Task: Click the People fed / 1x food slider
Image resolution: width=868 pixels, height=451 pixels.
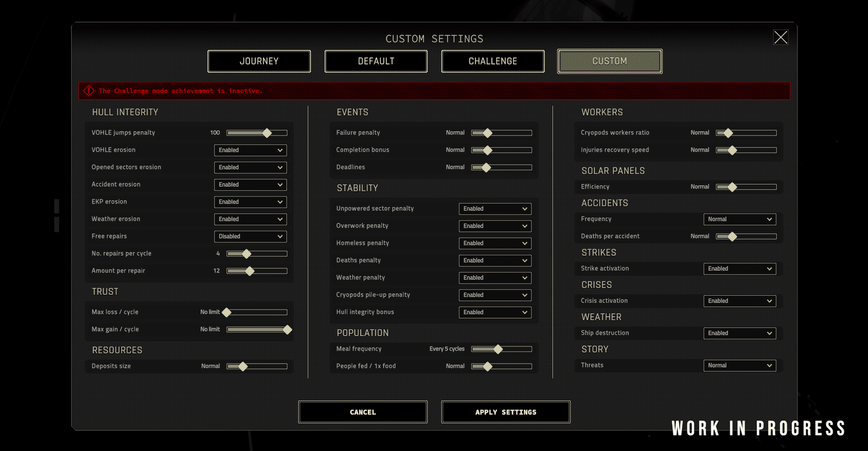Action: click(502, 366)
